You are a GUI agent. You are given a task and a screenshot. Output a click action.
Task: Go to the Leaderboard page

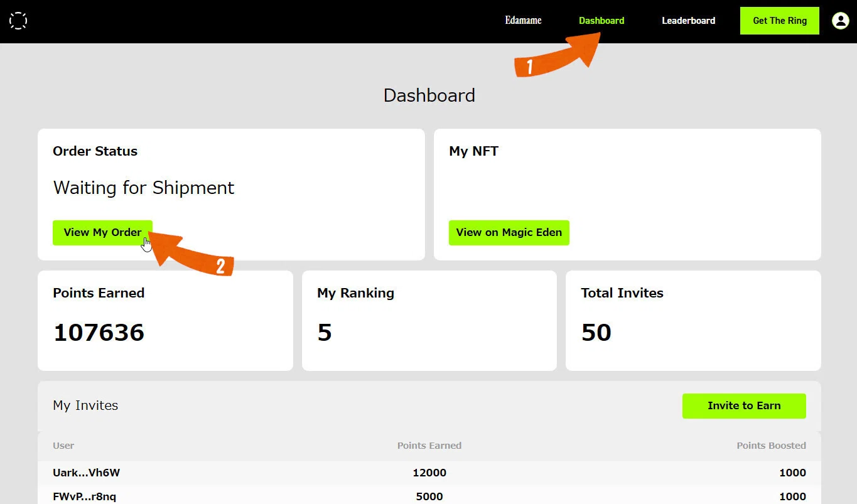tap(688, 21)
